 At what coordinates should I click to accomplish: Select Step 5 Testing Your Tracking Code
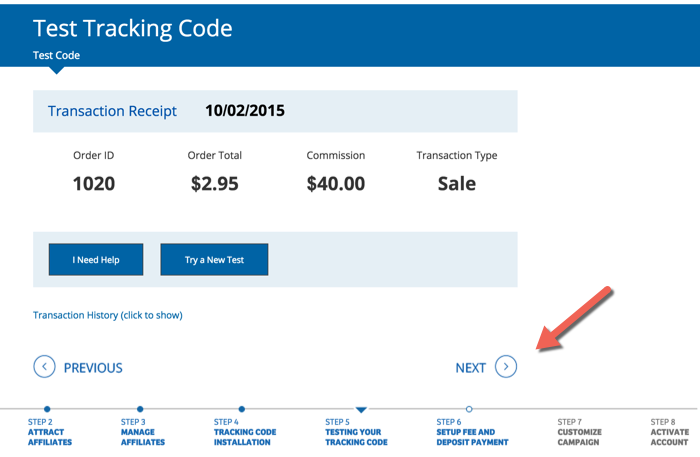pyautogui.click(x=356, y=432)
